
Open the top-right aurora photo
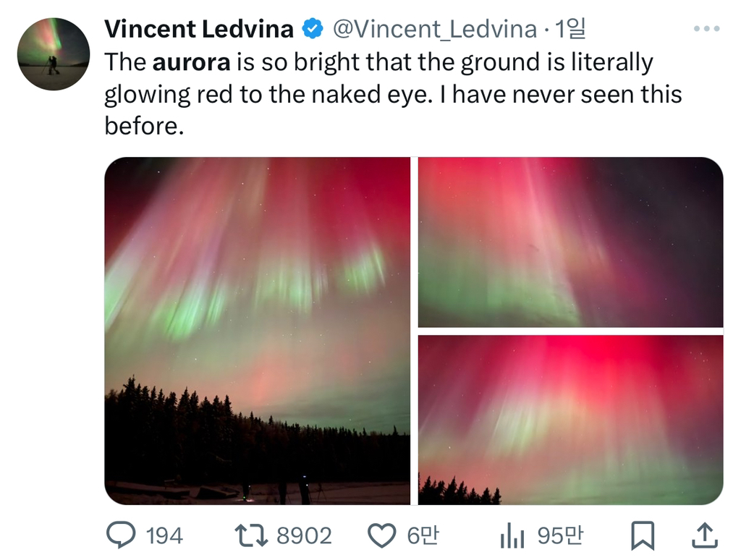tap(570, 242)
